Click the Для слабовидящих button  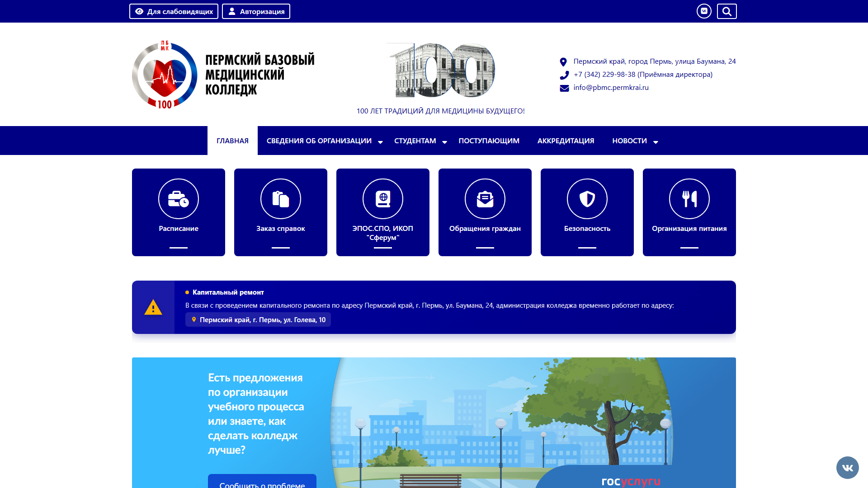pos(174,11)
